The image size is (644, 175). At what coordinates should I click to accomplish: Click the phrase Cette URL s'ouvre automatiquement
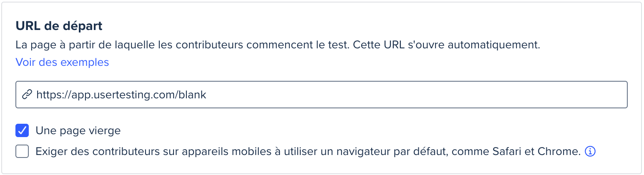click(446, 45)
